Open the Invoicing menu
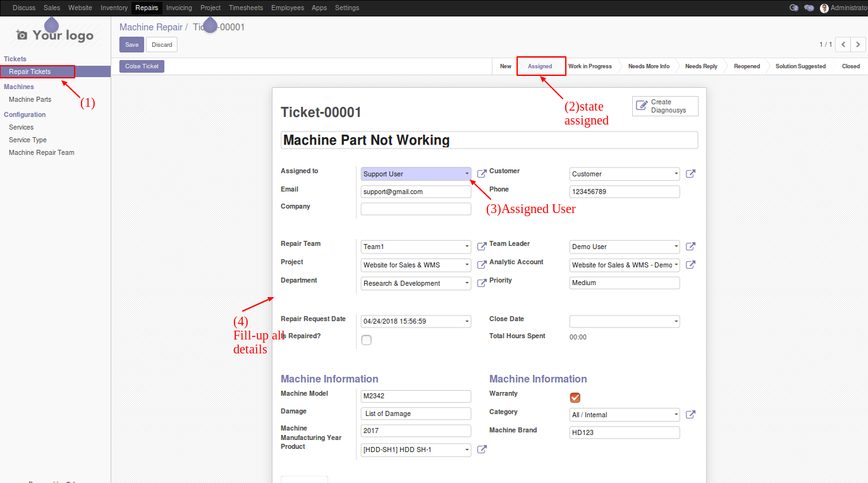Image resolution: width=868 pixels, height=483 pixels. pos(179,8)
